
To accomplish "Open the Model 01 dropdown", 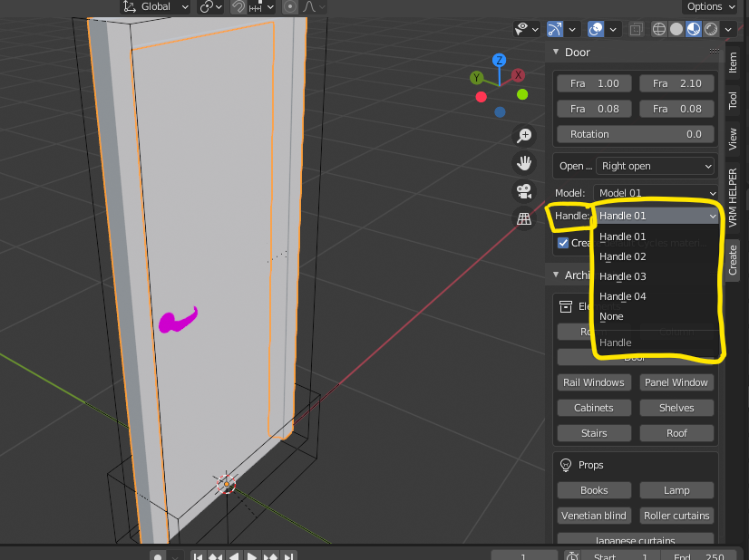I will (x=656, y=192).
